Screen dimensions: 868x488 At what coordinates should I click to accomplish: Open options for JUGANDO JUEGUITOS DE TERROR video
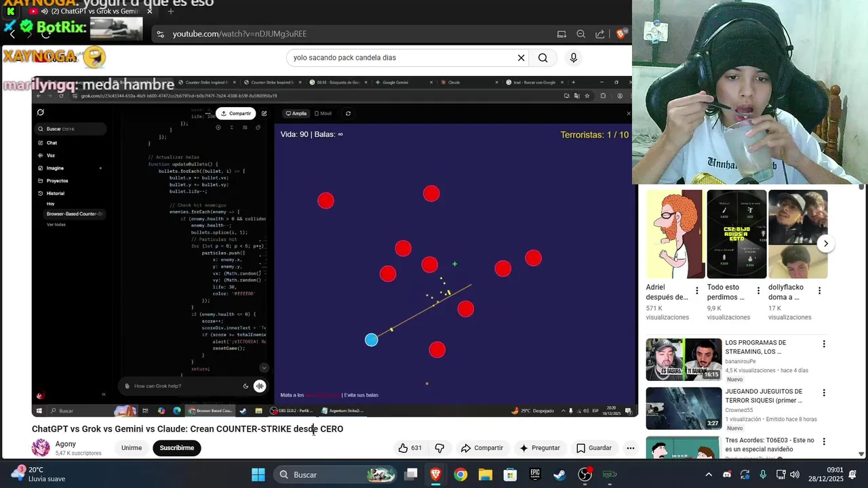[824, 393]
